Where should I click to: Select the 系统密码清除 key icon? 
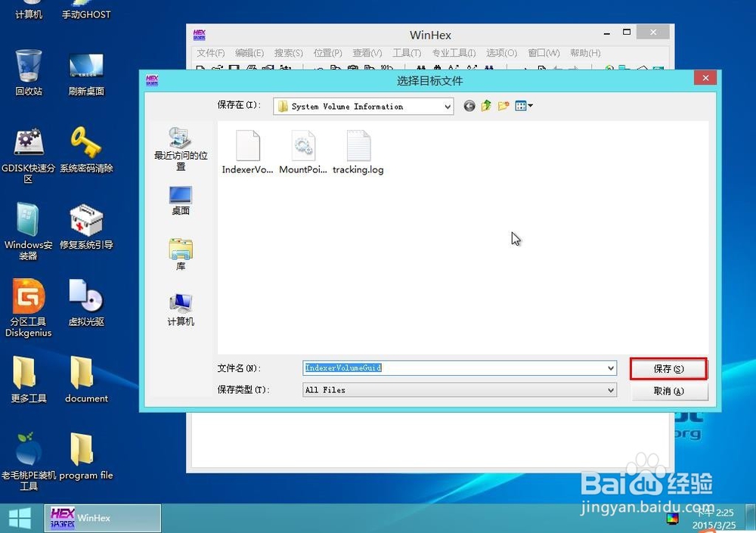coord(86,150)
